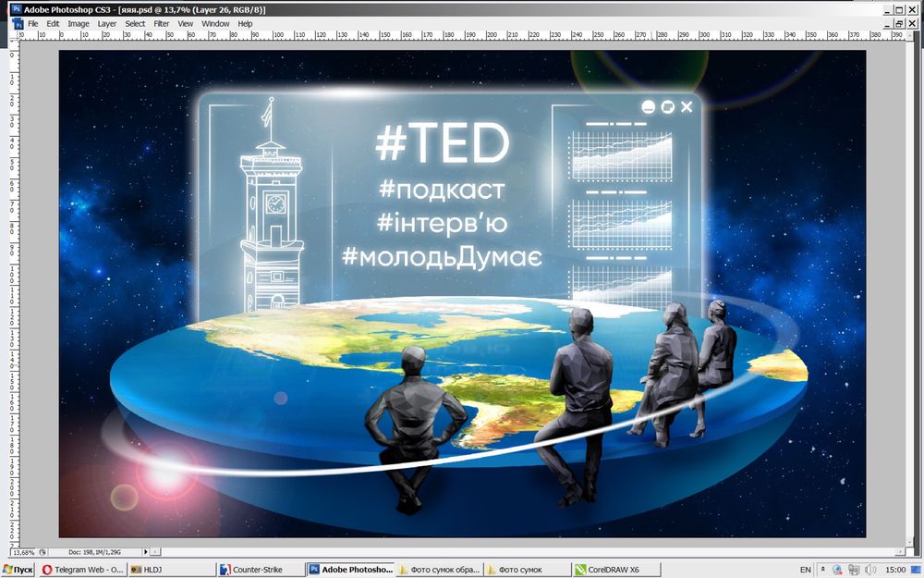Screen dimensions: 924x578
Task: Click the horizontal scrollbar left arrow
Action: point(155,552)
